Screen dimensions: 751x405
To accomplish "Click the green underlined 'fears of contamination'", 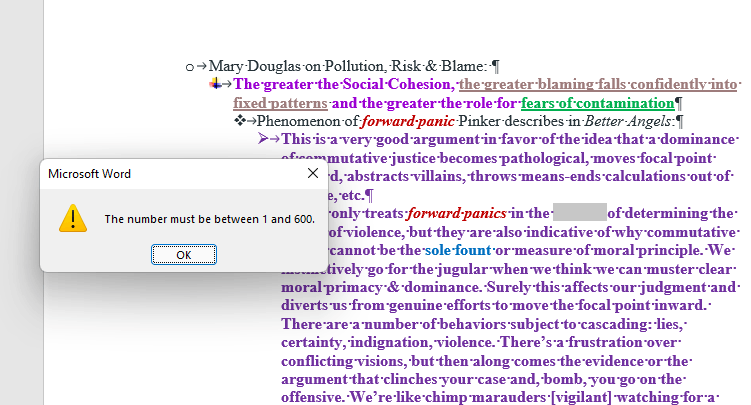I will point(597,103).
